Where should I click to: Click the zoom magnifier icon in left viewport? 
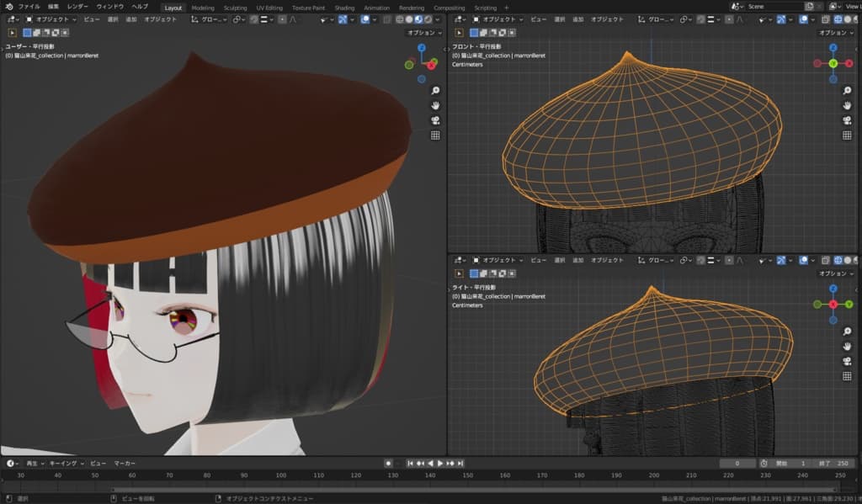[x=435, y=90]
